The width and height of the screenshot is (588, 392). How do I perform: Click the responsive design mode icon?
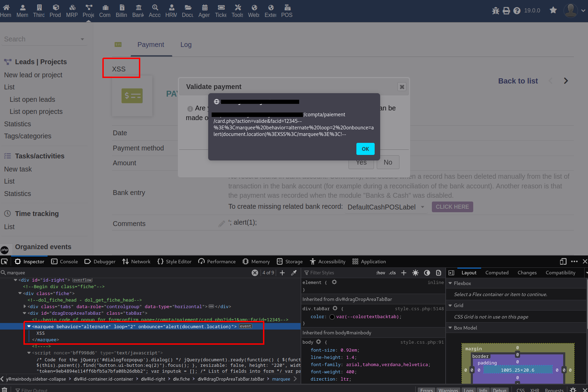(x=563, y=262)
